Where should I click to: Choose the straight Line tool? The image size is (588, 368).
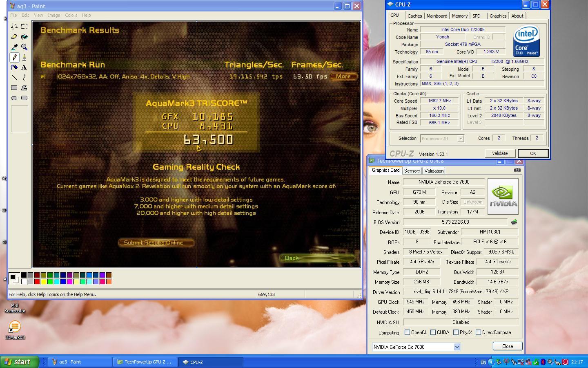(x=14, y=77)
